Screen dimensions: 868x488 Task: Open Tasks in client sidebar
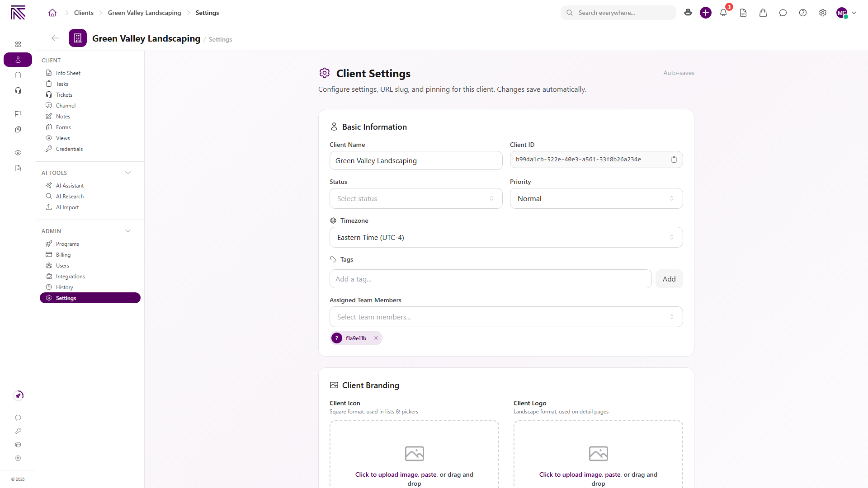(x=90, y=84)
